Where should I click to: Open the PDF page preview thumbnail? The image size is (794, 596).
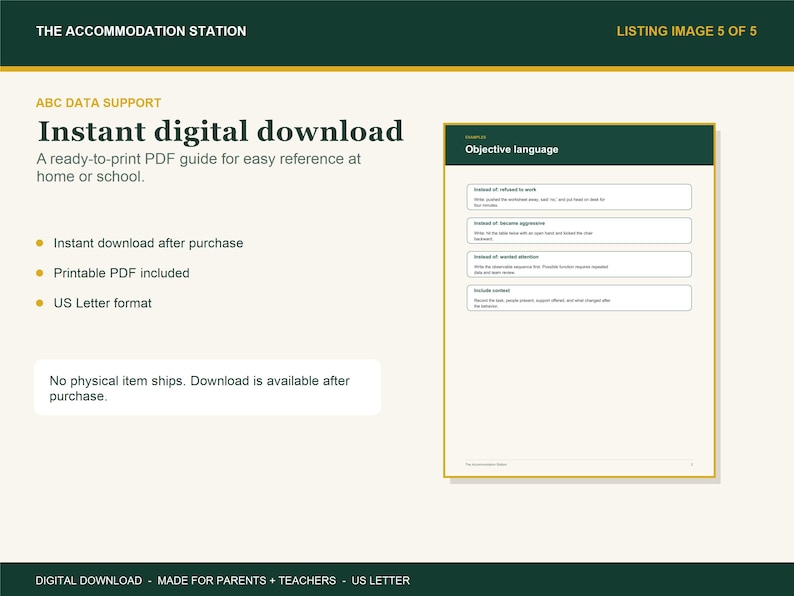579,300
